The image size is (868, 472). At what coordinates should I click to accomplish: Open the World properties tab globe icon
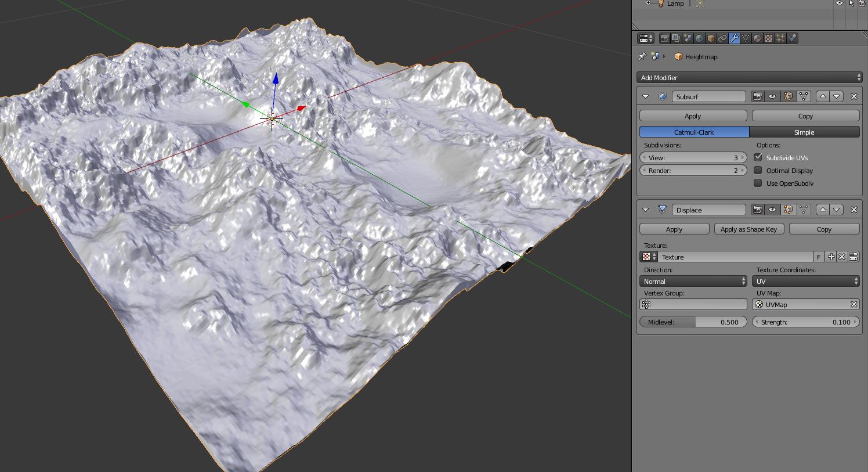tap(699, 38)
